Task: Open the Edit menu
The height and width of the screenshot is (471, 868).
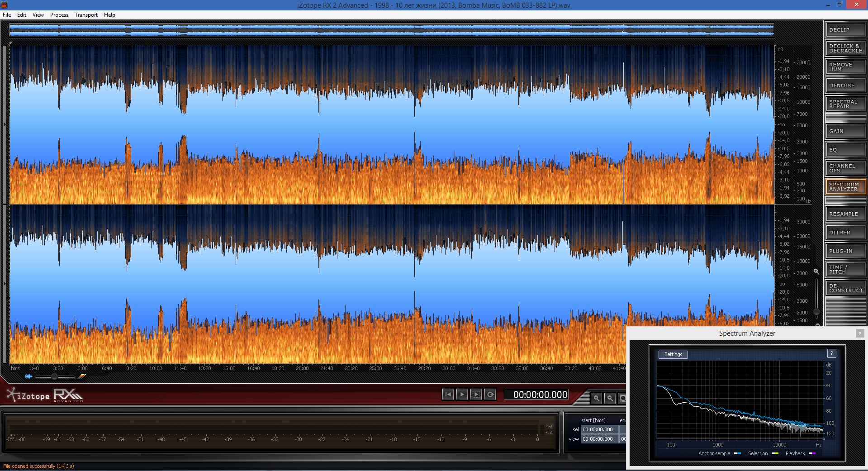Action: tap(22, 15)
